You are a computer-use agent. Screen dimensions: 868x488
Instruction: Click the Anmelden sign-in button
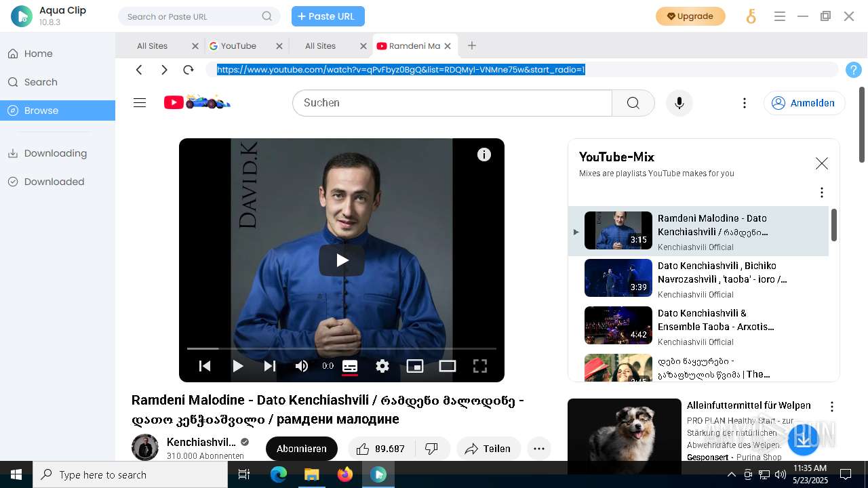(x=804, y=103)
